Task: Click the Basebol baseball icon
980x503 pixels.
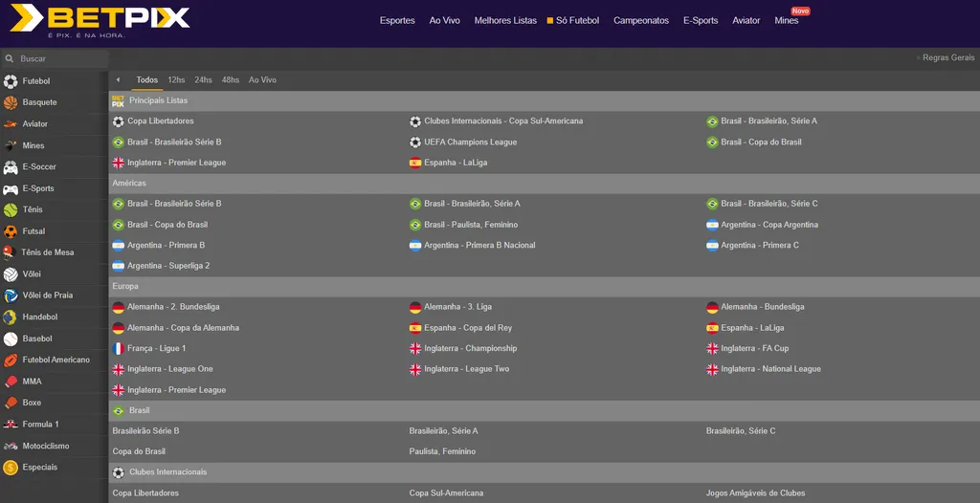Action: point(11,339)
